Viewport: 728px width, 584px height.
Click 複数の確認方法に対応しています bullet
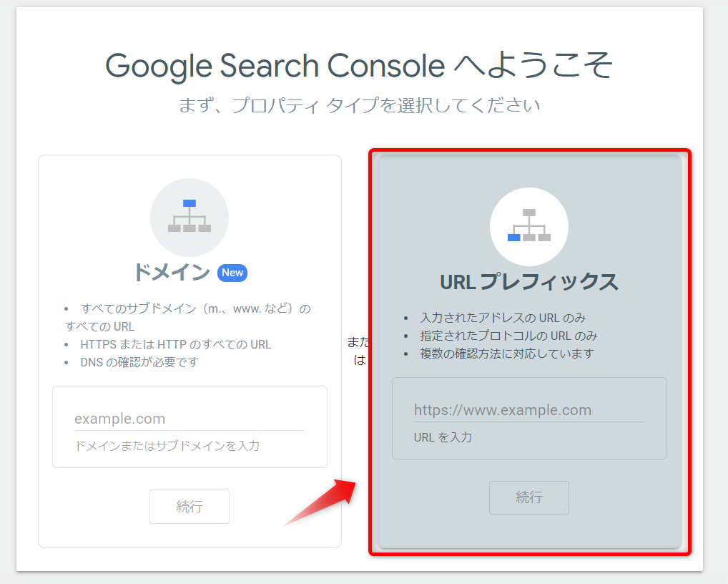(506, 354)
